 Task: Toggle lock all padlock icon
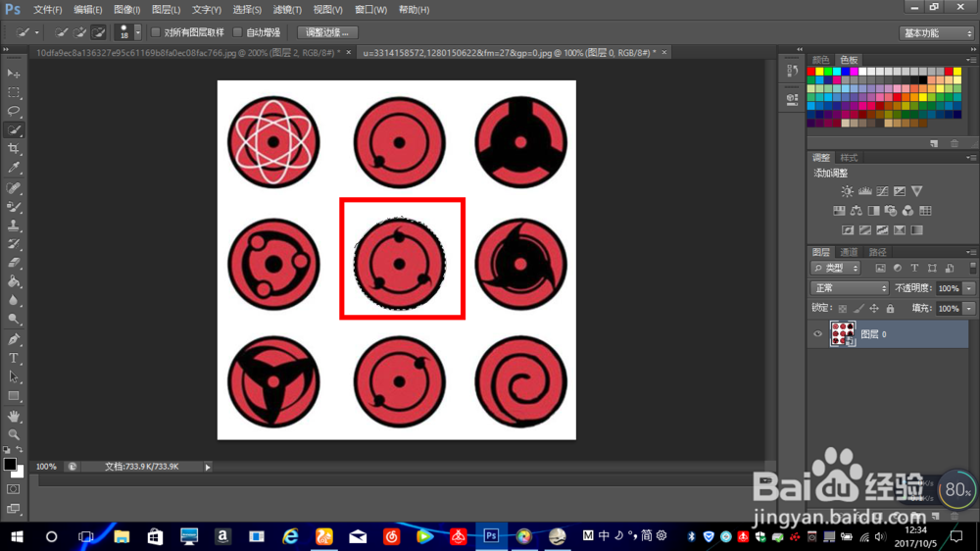click(890, 308)
